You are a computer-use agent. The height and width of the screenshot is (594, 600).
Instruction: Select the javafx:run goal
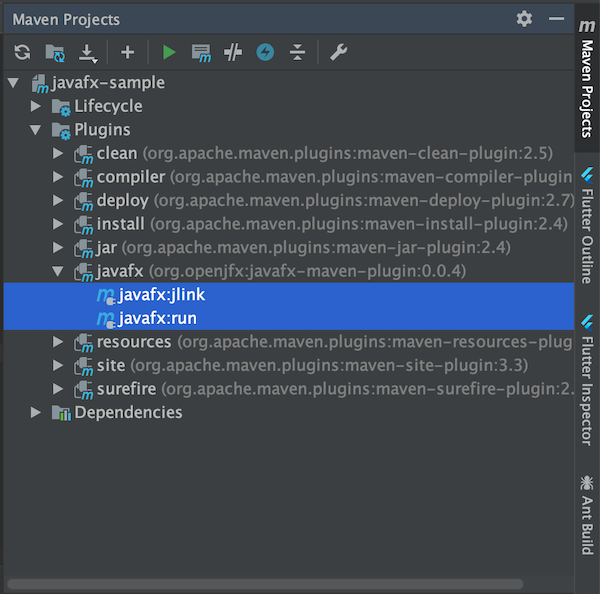pos(289,318)
